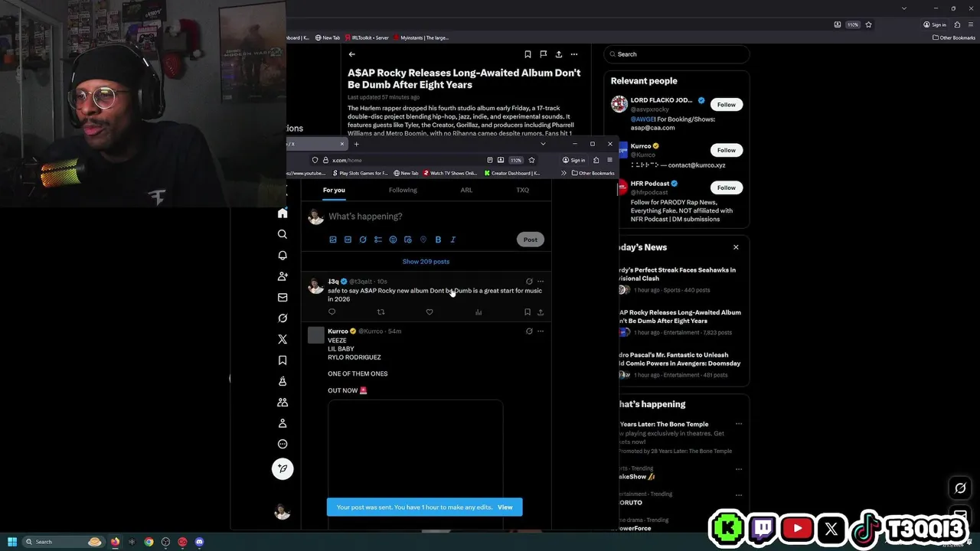980x551 pixels.
Task: Switch to the ARL tab
Action: tap(466, 190)
